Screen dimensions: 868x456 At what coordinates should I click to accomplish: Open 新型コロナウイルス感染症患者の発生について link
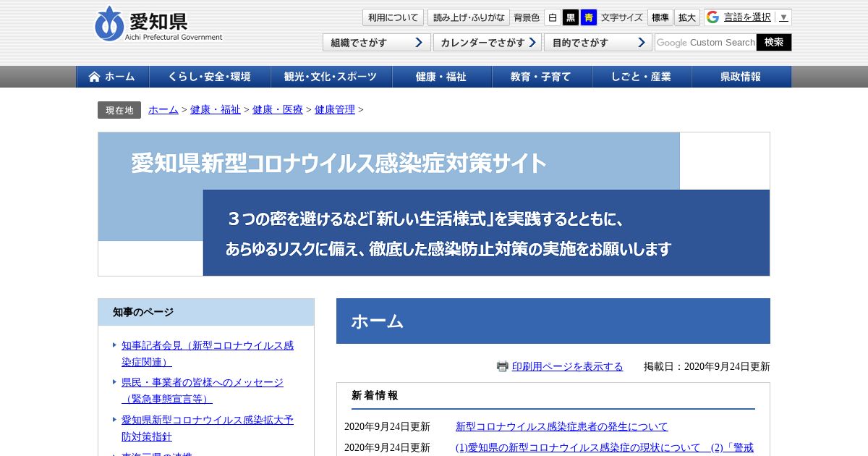click(x=562, y=427)
